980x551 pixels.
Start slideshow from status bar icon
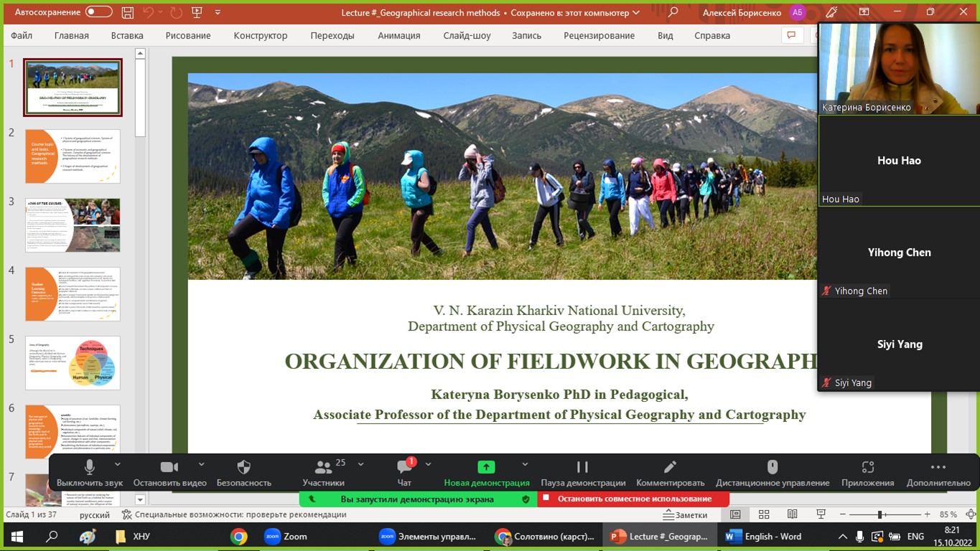tap(821, 514)
